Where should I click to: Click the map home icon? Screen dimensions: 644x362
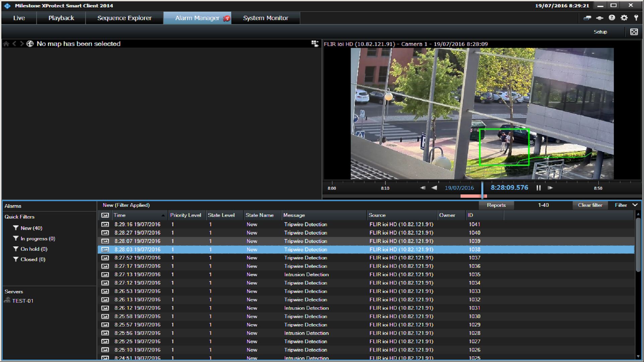[x=6, y=44]
